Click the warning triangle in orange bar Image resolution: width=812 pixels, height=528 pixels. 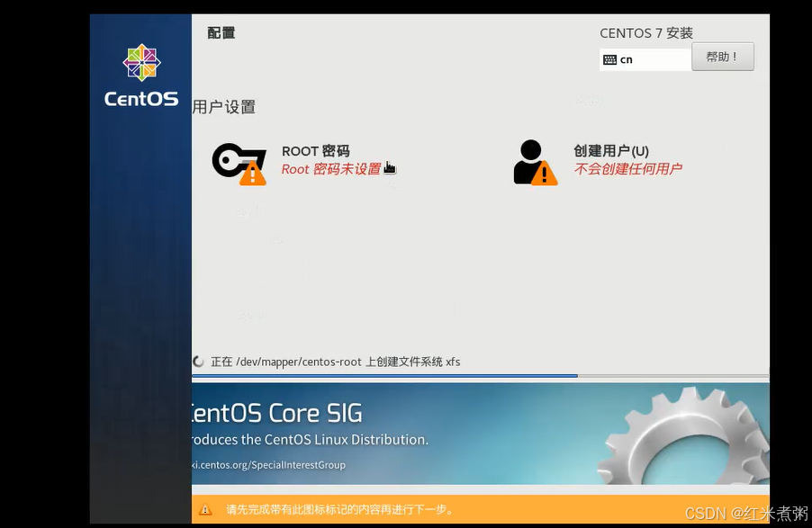pyautogui.click(x=205, y=510)
